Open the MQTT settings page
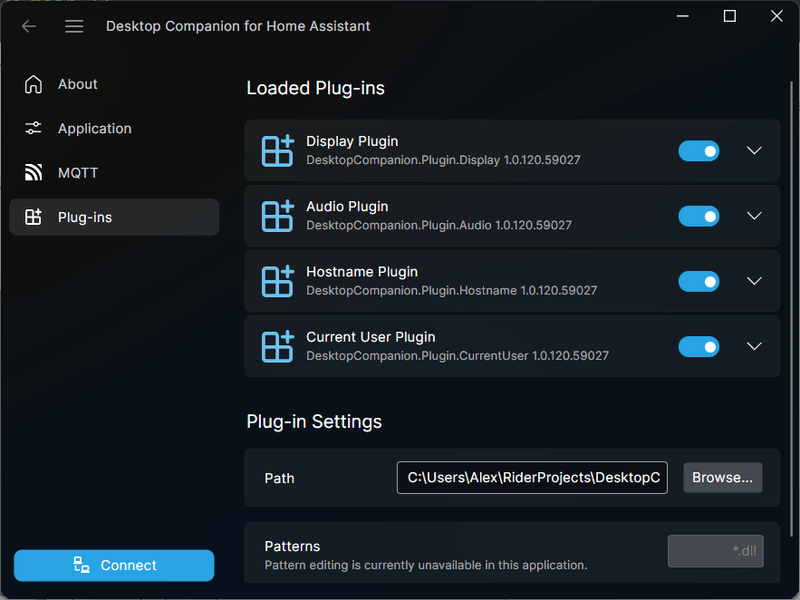This screenshot has width=800, height=600. pos(78,173)
